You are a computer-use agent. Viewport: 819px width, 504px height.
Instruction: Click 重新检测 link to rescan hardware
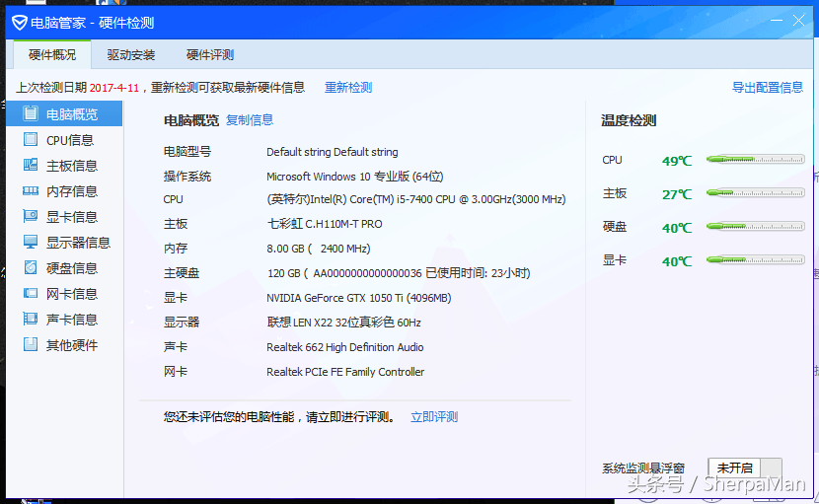click(348, 87)
